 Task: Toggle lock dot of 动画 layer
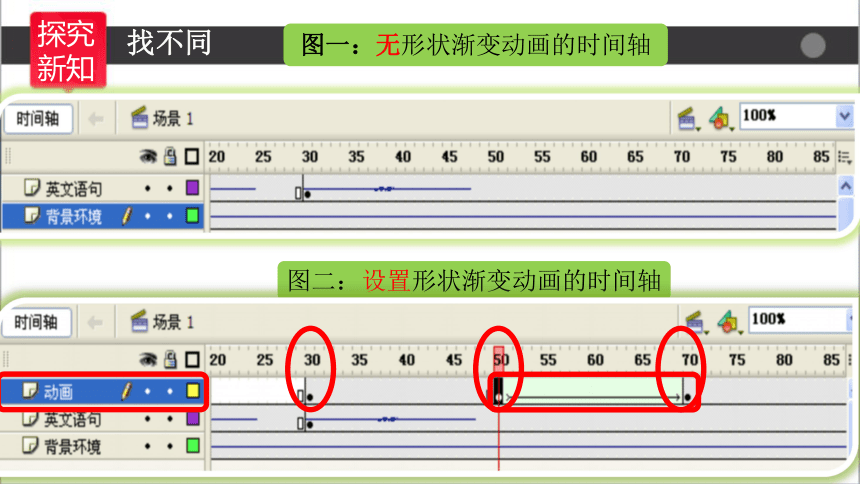tap(170, 391)
